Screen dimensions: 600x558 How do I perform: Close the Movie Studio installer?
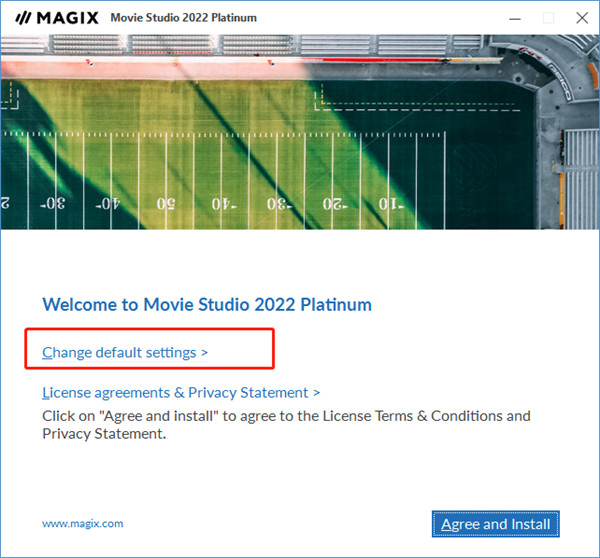[581, 18]
